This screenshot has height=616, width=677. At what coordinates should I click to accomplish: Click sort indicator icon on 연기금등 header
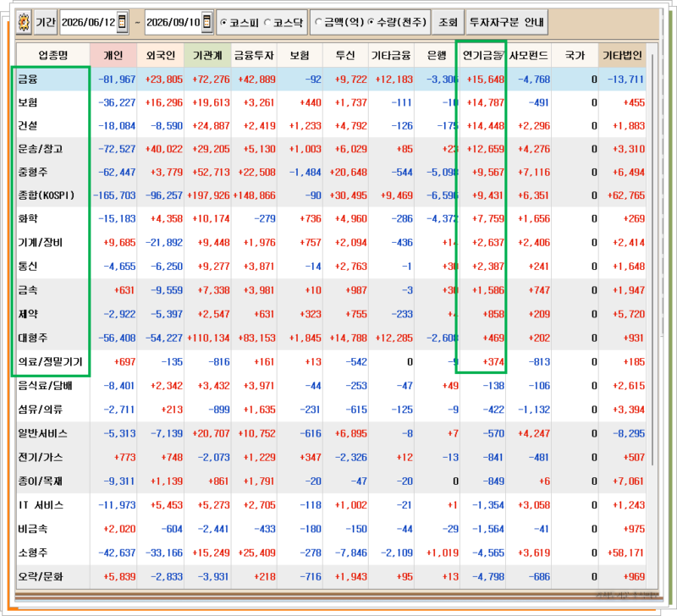[498, 55]
